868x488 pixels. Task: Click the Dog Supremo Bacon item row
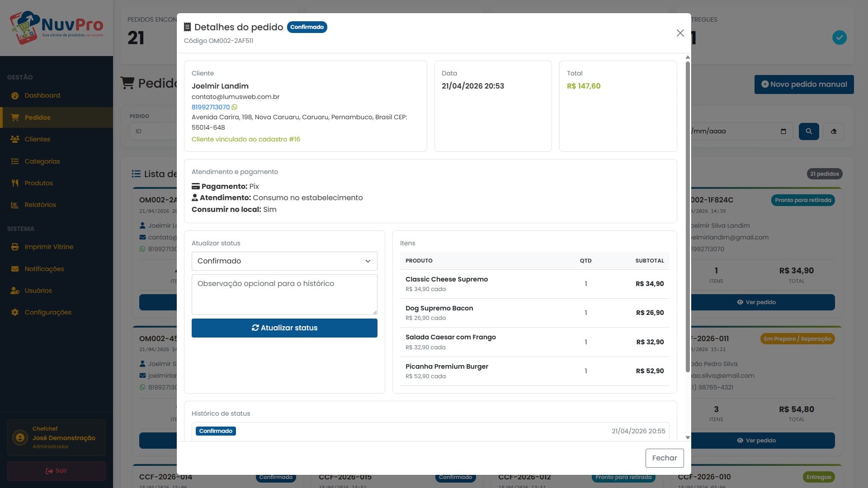click(534, 313)
